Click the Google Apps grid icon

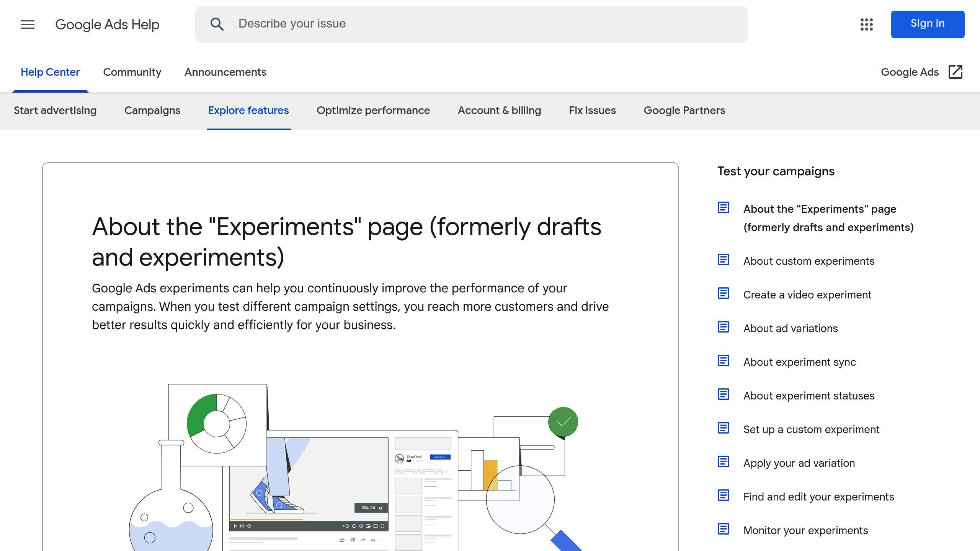[867, 24]
